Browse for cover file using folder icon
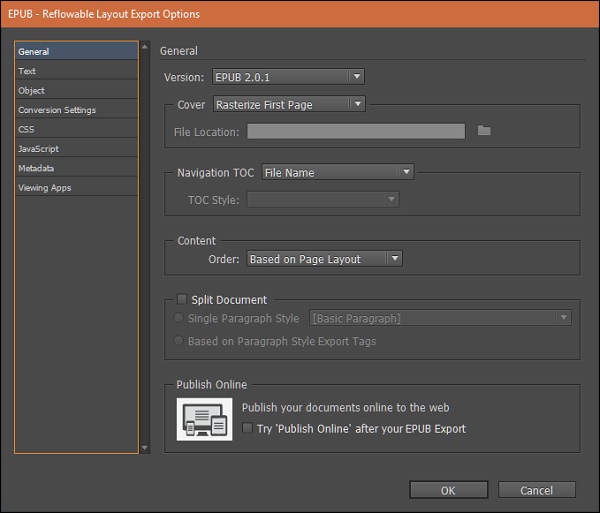The width and height of the screenshot is (600, 513). pos(484,130)
